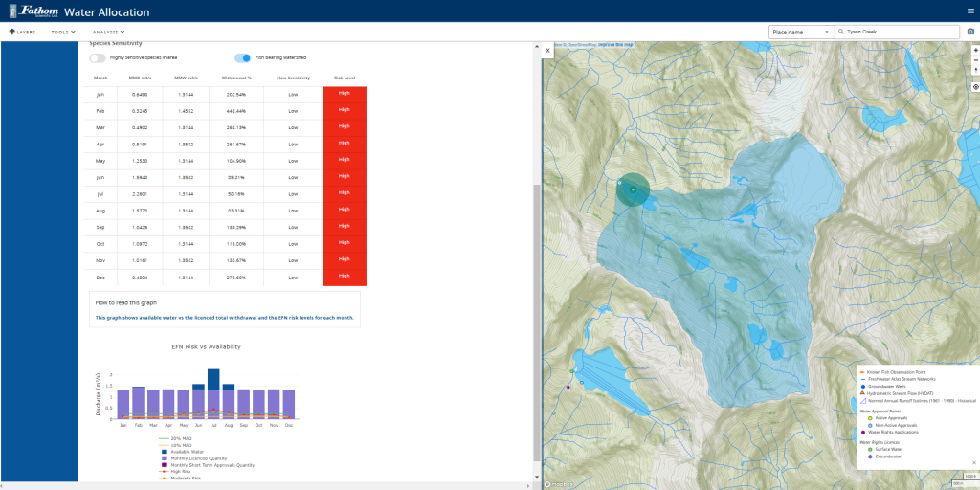Close the map legend panel

point(974,462)
